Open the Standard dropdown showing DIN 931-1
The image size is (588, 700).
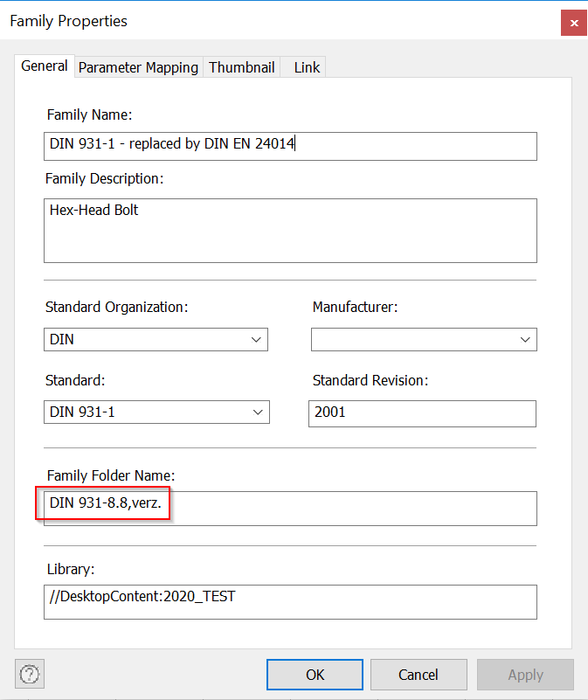156,412
